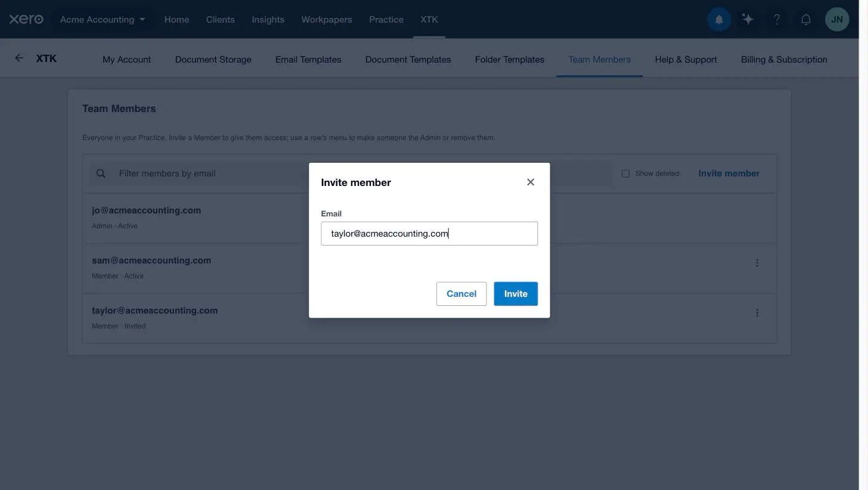Open row menu for sam@acmeaccounting.com
Viewport: 868px width, 490px height.
click(x=757, y=263)
